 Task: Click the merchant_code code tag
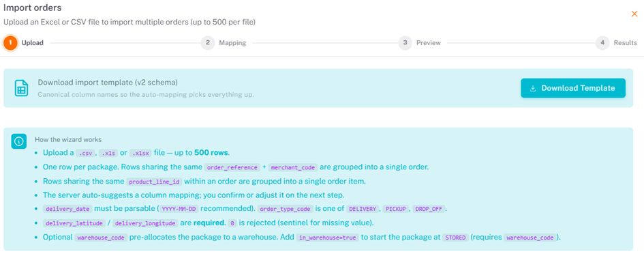pyautogui.click(x=292, y=167)
